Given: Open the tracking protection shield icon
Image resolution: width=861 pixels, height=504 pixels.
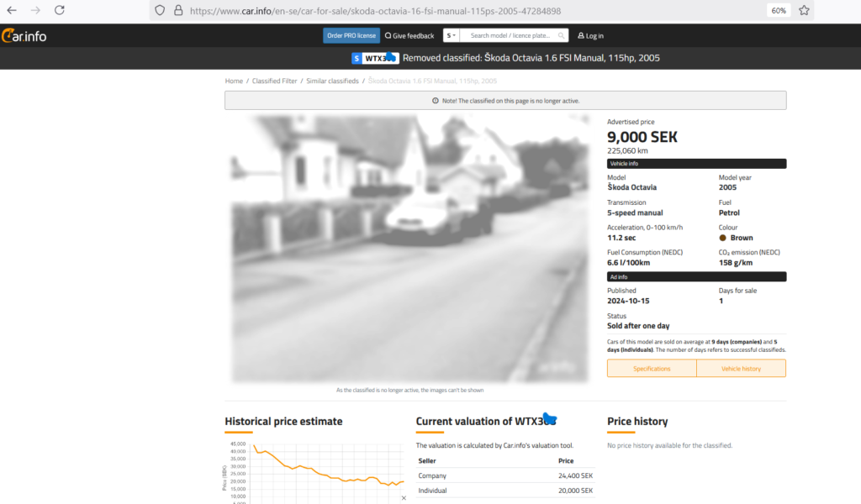Looking at the screenshot, I should pyautogui.click(x=161, y=11).
